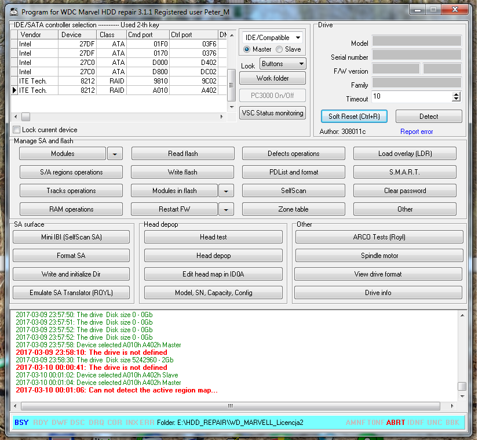
Task: Click the Timeout input field
Action: pos(412,96)
